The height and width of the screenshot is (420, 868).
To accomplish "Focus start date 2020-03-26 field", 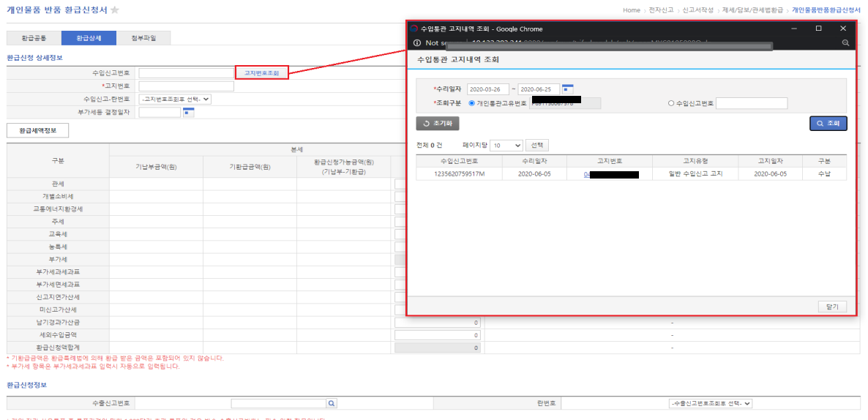I will click(x=487, y=89).
